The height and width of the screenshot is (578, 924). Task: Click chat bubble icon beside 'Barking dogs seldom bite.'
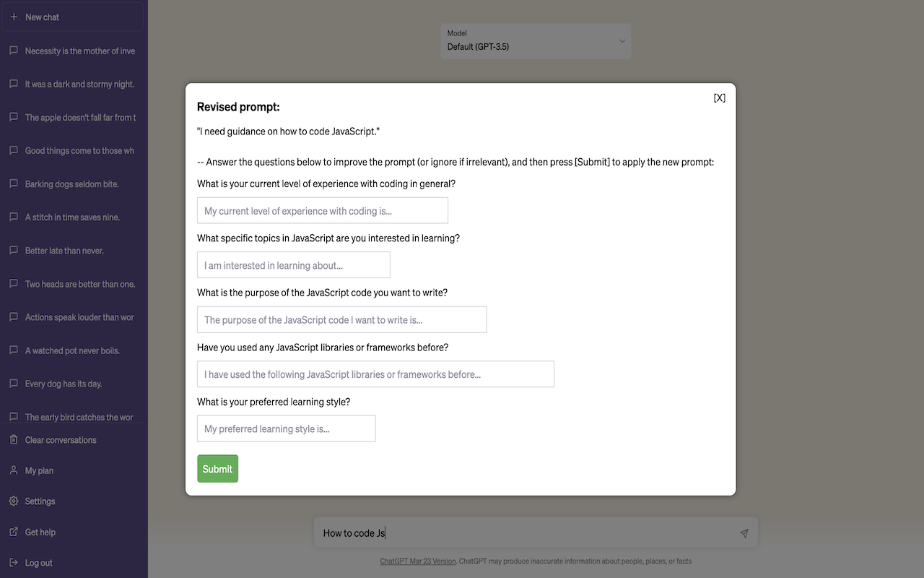tap(13, 184)
